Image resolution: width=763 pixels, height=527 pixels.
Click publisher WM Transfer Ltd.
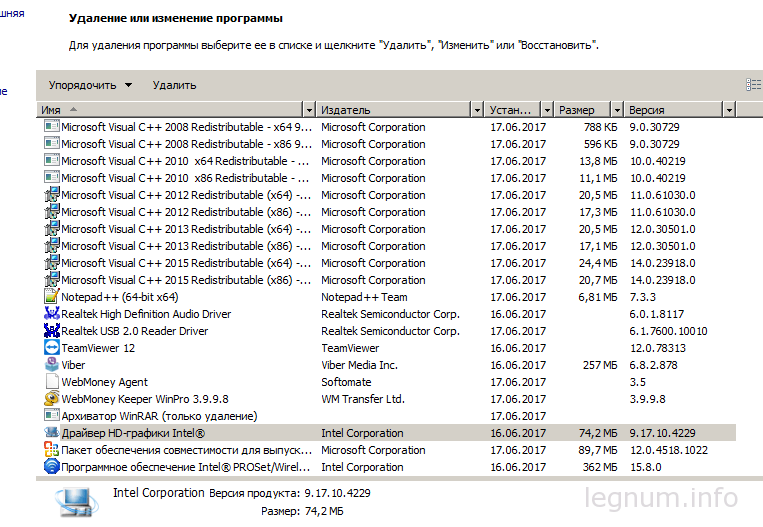[x=363, y=399]
